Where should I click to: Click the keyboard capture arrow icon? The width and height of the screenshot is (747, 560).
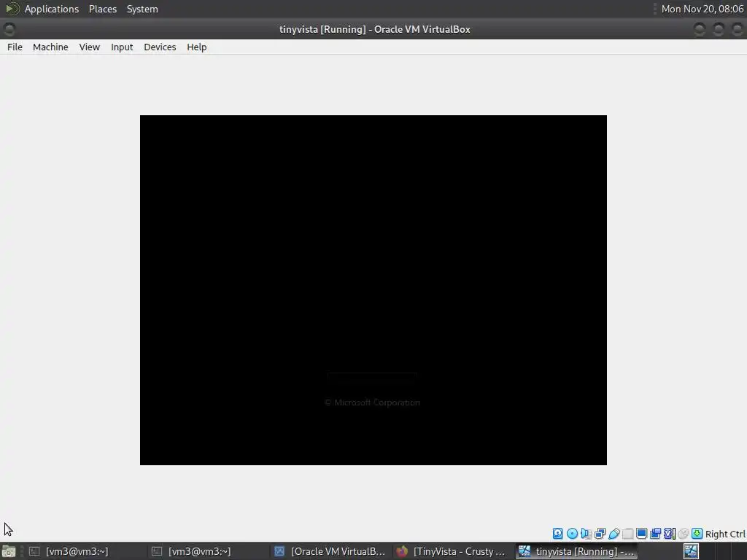click(x=697, y=534)
